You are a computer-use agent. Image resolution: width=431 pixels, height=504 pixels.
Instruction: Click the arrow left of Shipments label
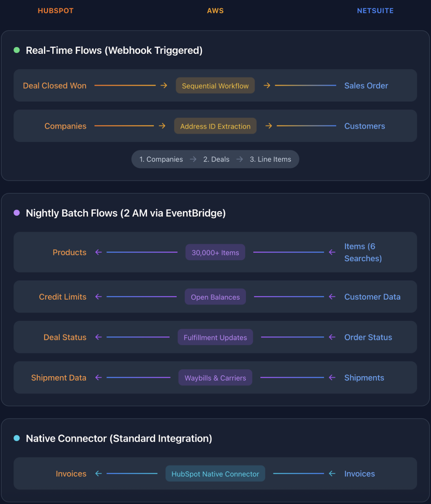point(332,377)
